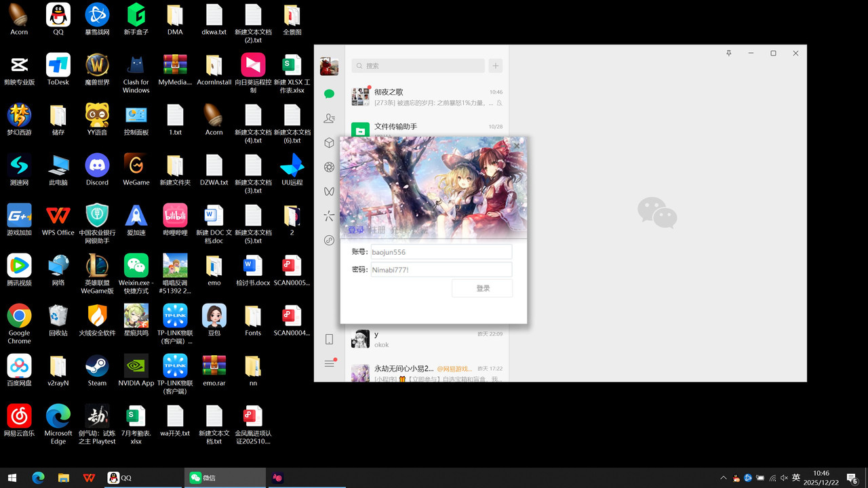Image resolution: width=868 pixels, height=488 pixels.
Task: Select the dkwa.txt file
Action: [x=214, y=18]
